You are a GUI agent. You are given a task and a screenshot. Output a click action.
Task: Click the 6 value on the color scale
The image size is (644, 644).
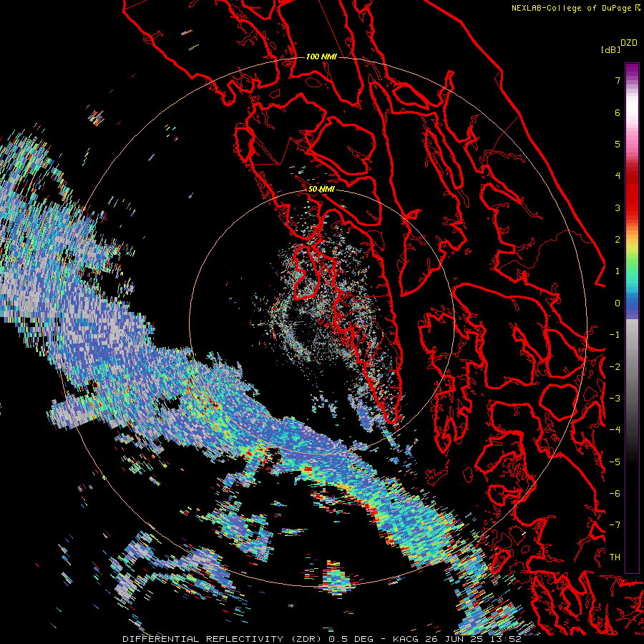point(618,112)
